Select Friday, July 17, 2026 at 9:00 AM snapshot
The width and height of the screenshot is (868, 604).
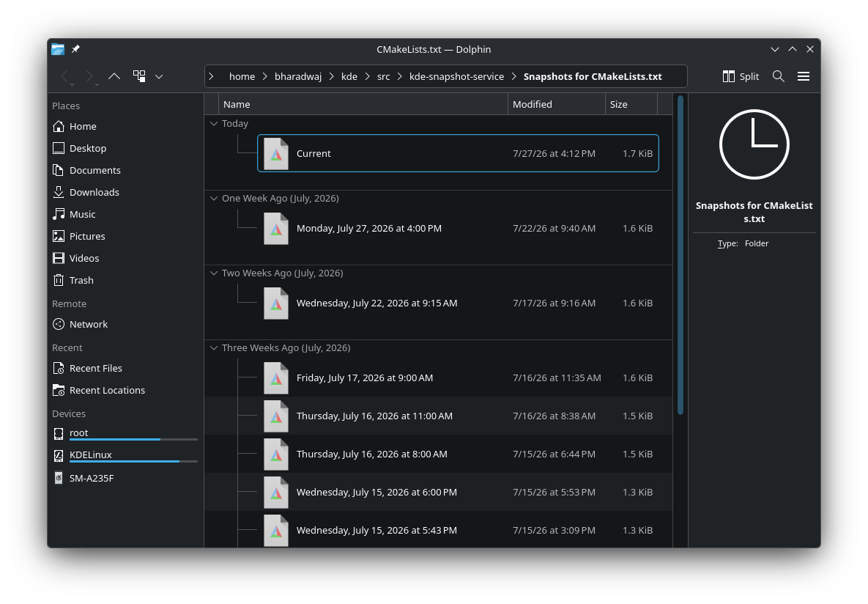click(458, 378)
